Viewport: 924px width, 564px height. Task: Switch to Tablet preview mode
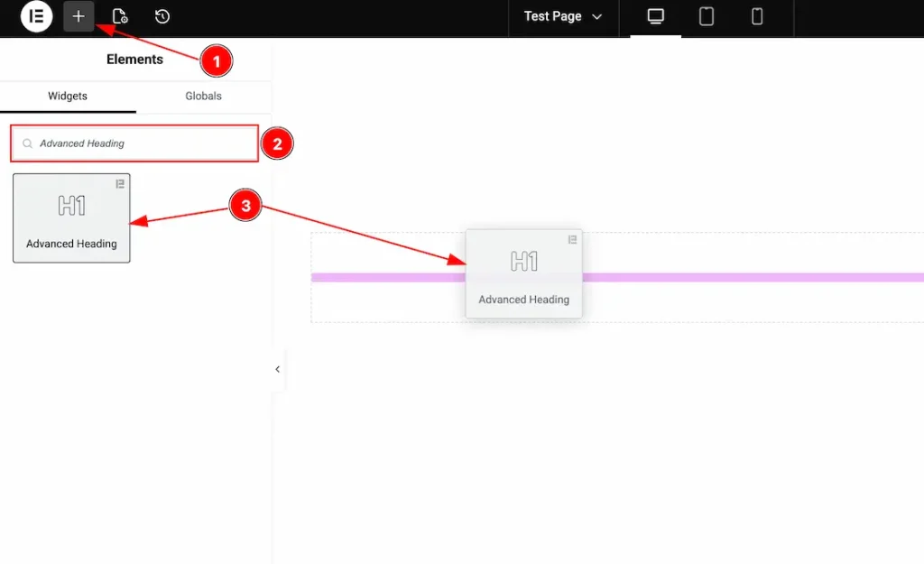click(706, 16)
